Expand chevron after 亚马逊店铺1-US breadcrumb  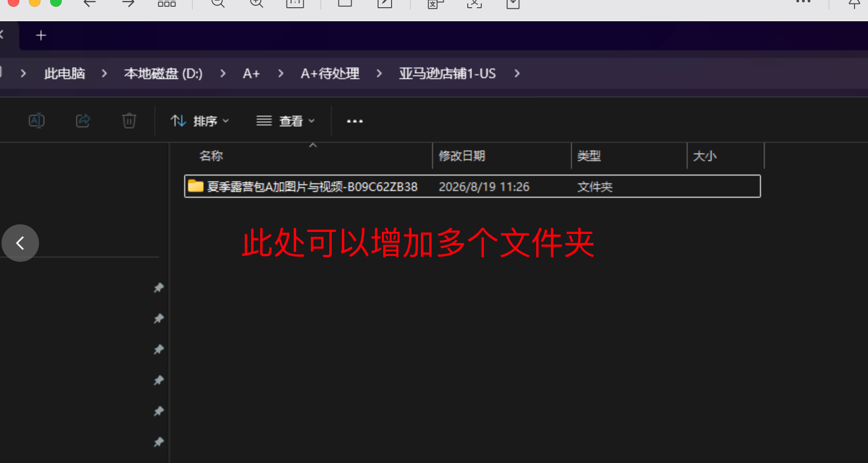click(x=517, y=73)
